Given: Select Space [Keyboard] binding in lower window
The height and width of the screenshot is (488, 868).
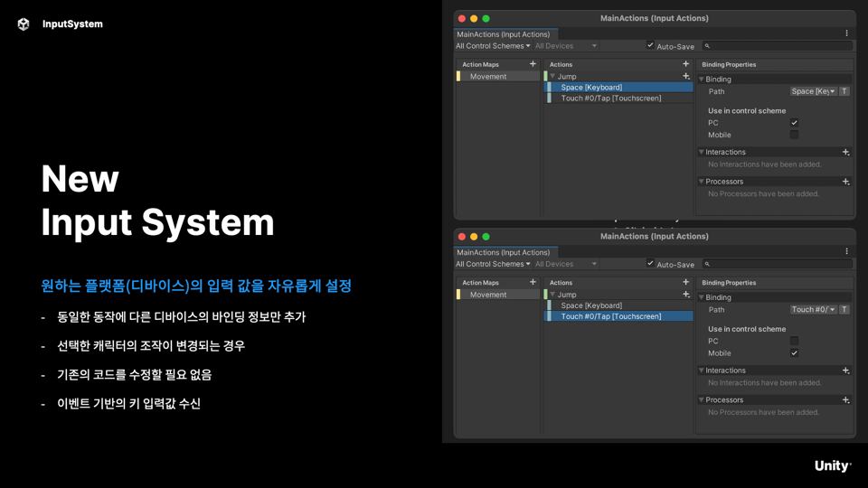Looking at the screenshot, I should pos(618,305).
